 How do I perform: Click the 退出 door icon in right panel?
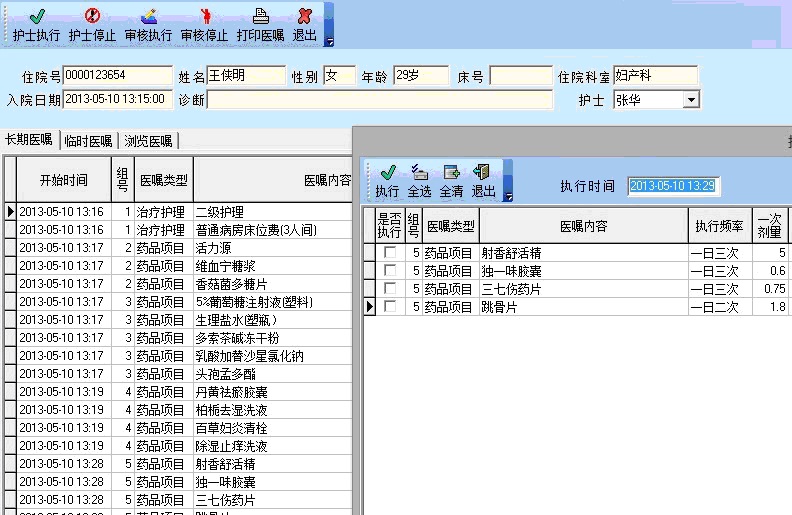[x=482, y=173]
